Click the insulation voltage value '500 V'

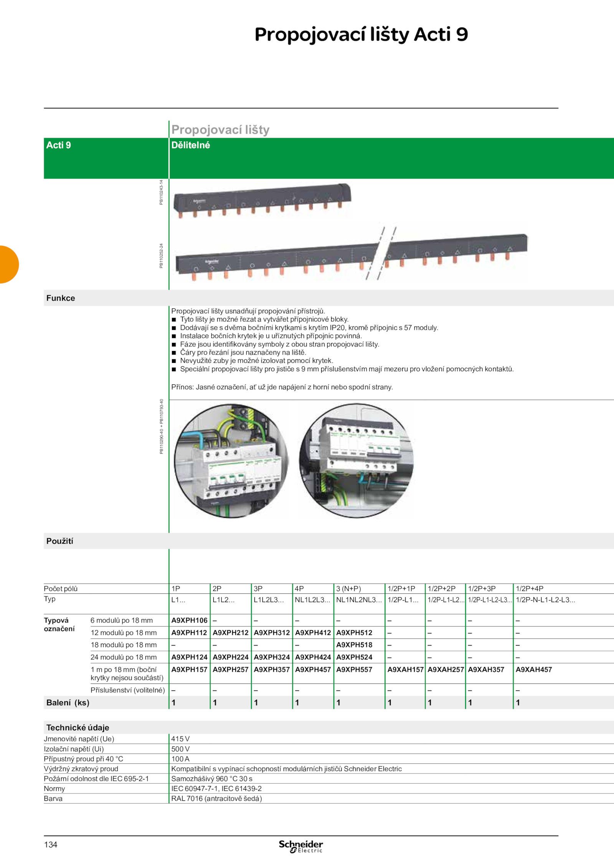180,749
